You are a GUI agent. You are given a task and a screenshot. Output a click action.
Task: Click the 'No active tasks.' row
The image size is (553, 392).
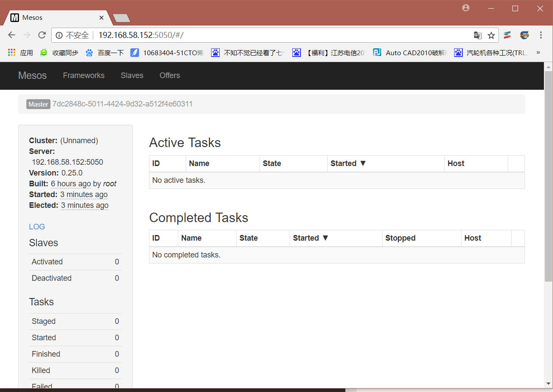pyautogui.click(x=337, y=180)
